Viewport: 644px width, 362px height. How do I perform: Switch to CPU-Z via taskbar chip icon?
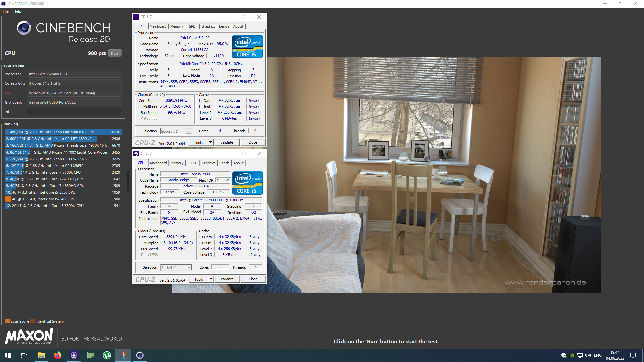(x=74, y=355)
